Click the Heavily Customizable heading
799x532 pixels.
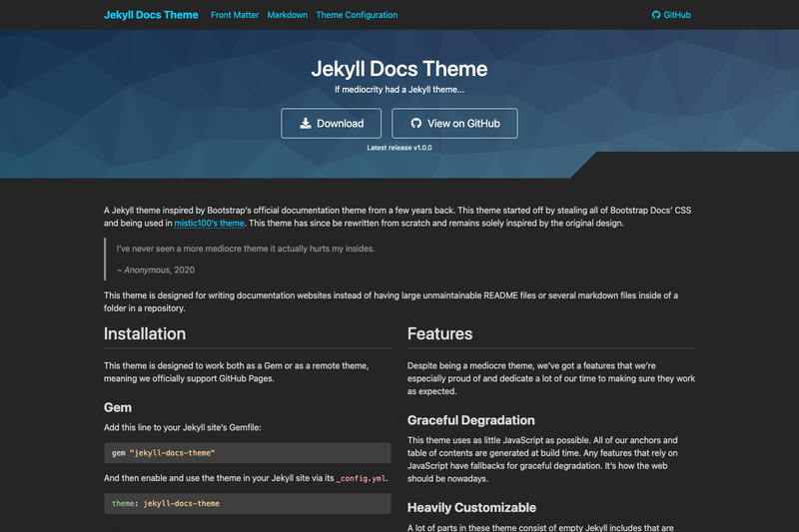point(471,508)
